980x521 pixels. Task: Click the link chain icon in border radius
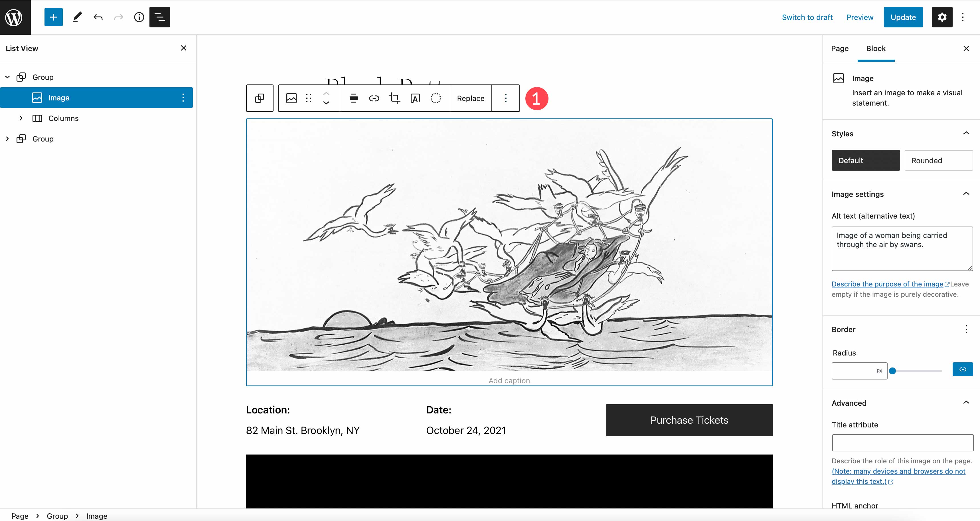tap(961, 369)
